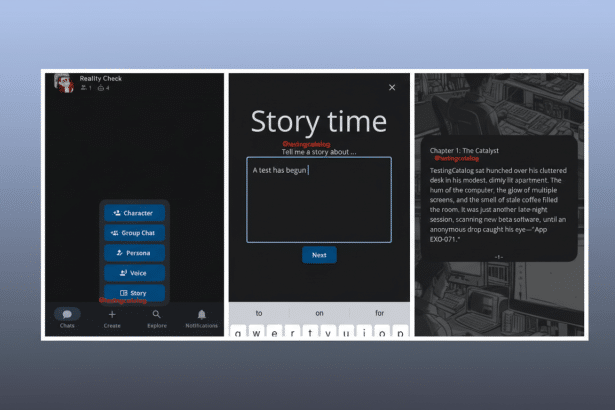This screenshot has width=615, height=410.
Task: Tap the e key on keyboard
Action: point(274,332)
